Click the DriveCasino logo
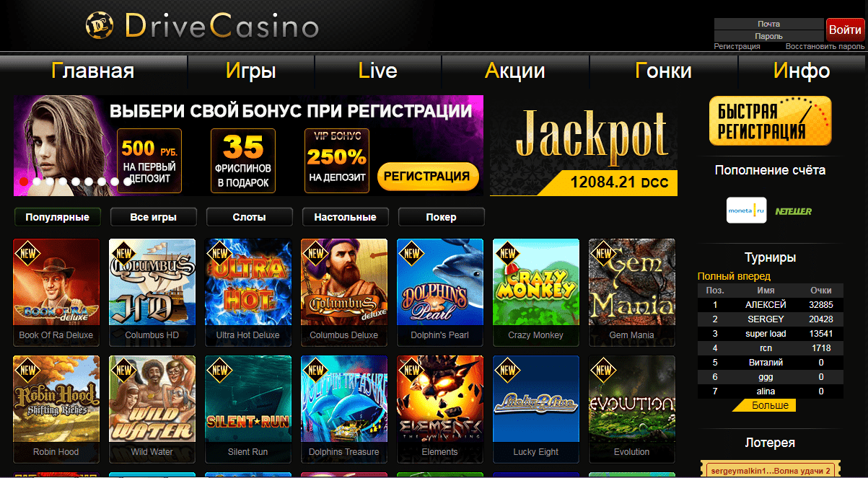Screen dimensions: 868x478 [x=201, y=27]
